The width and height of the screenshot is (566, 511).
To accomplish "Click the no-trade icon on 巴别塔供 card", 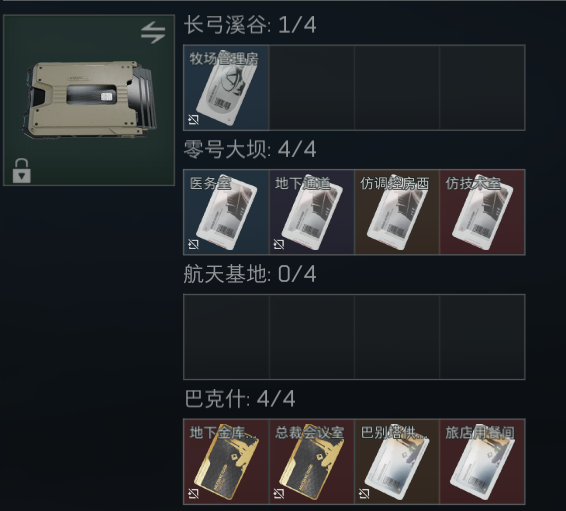I will (x=364, y=493).
